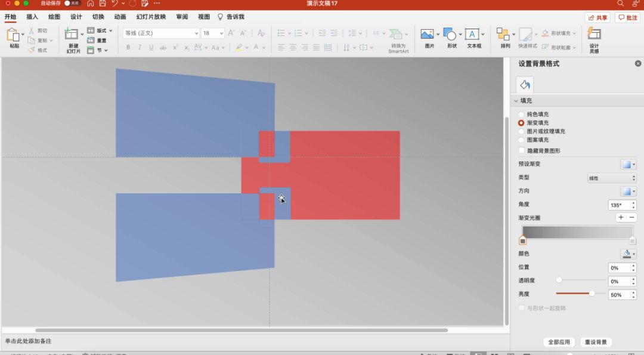Click the Bold B icon
The width and height of the screenshot is (644, 355).
coord(128,48)
